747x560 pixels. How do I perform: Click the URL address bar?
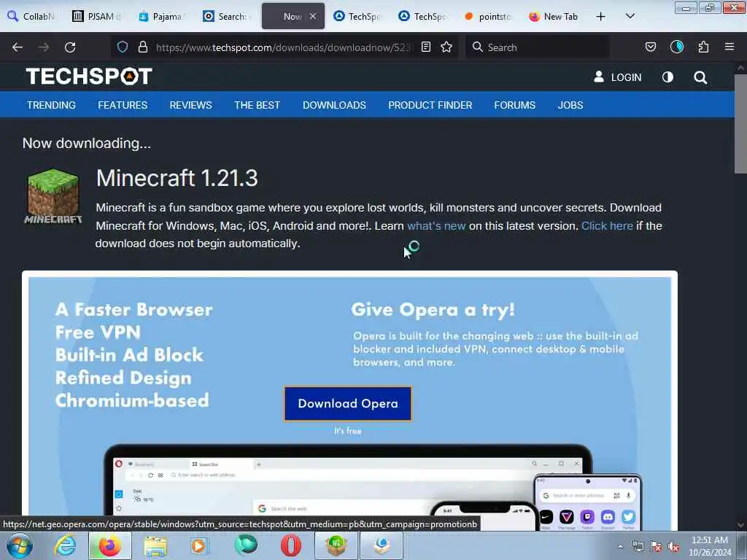pyautogui.click(x=284, y=47)
